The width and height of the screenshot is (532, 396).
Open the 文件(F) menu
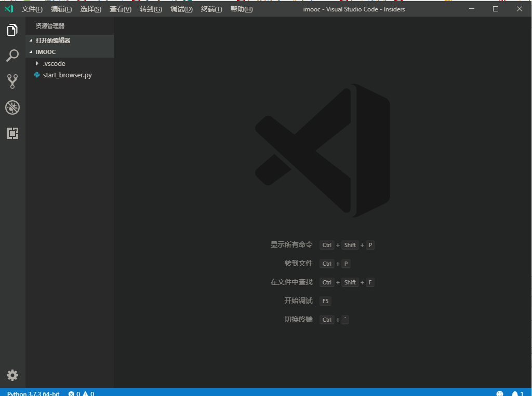pyautogui.click(x=32, y=9)
